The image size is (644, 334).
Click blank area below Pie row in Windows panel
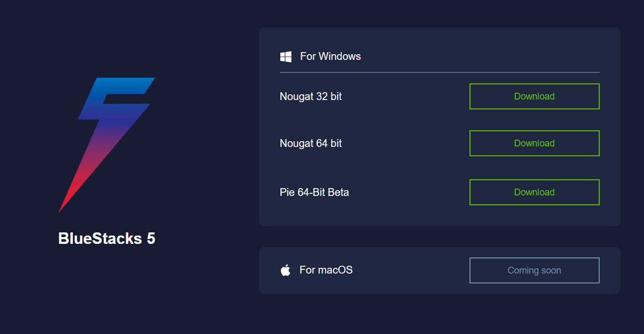440,216
